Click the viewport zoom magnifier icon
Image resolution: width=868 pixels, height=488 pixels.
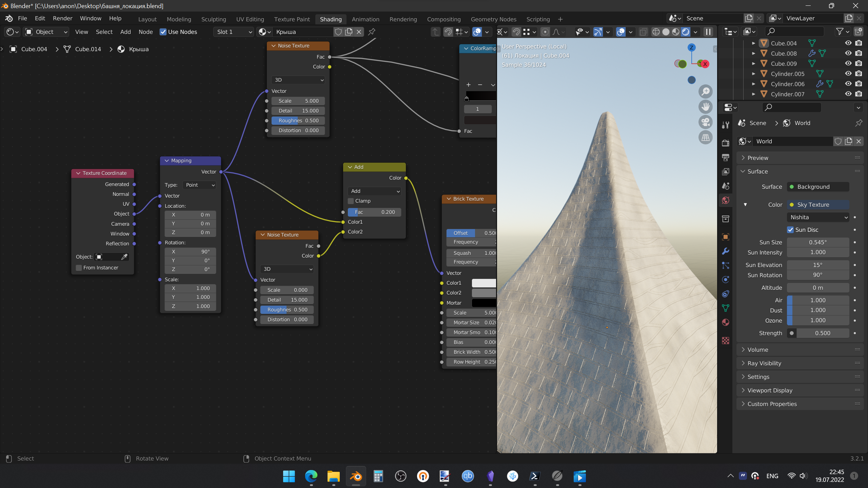[x=706, y=91]
